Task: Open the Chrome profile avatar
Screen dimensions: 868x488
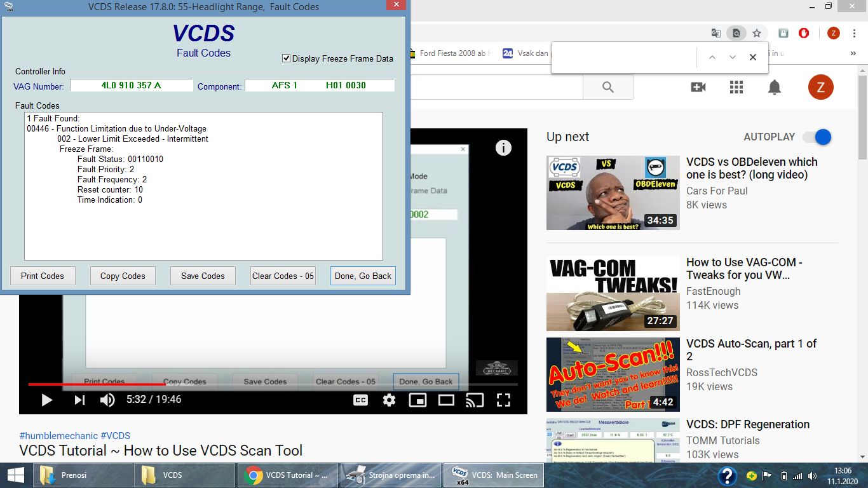Action: (x=834, y=33)
